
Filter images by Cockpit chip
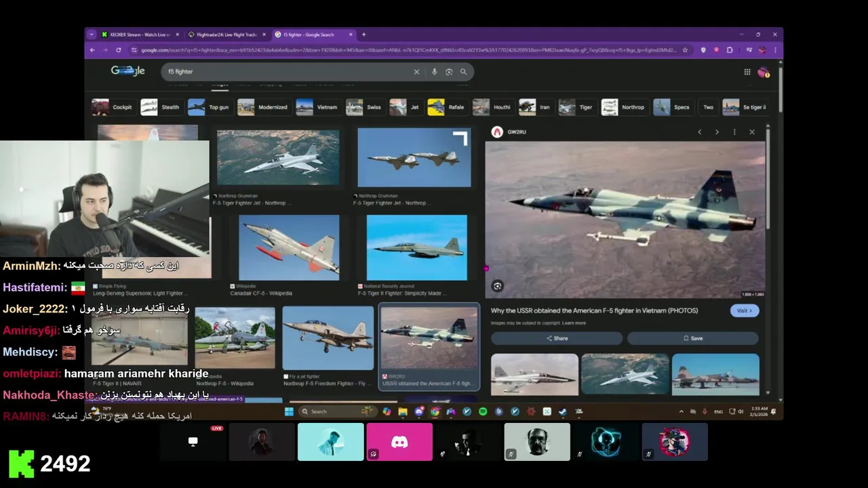coord(113,107)
